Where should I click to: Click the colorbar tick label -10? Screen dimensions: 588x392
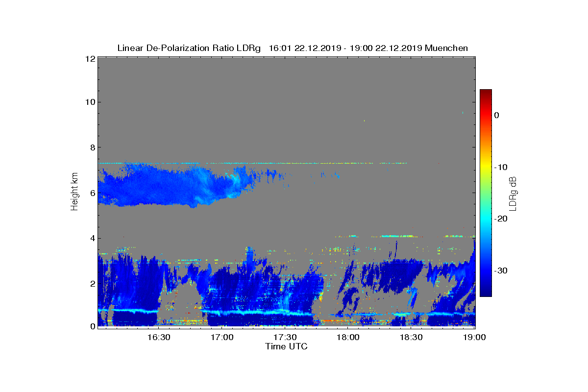[501, 167]
